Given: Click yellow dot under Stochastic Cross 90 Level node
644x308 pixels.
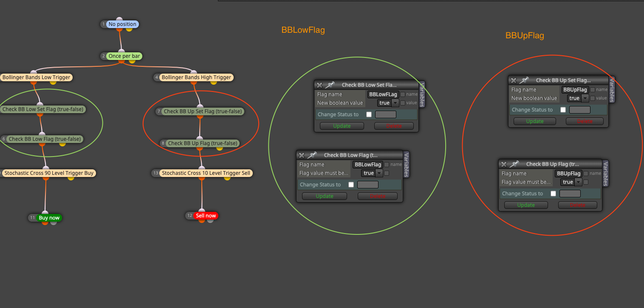Looking at the screenshot, I should (71, 178).
